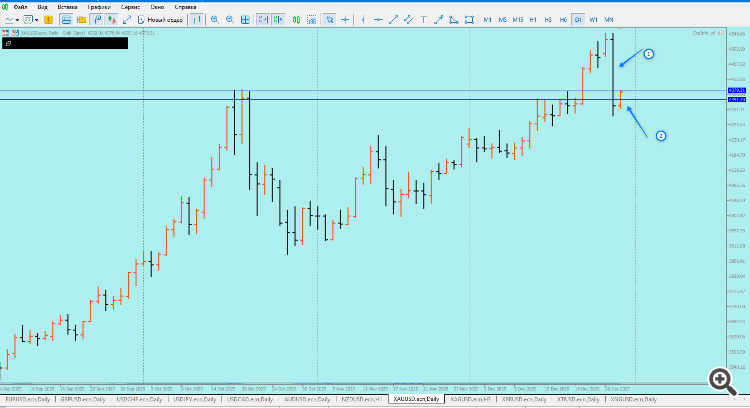Open the Navigator folder icon
This screenshot has height=408, width=750.
click(x=81, y=20)
